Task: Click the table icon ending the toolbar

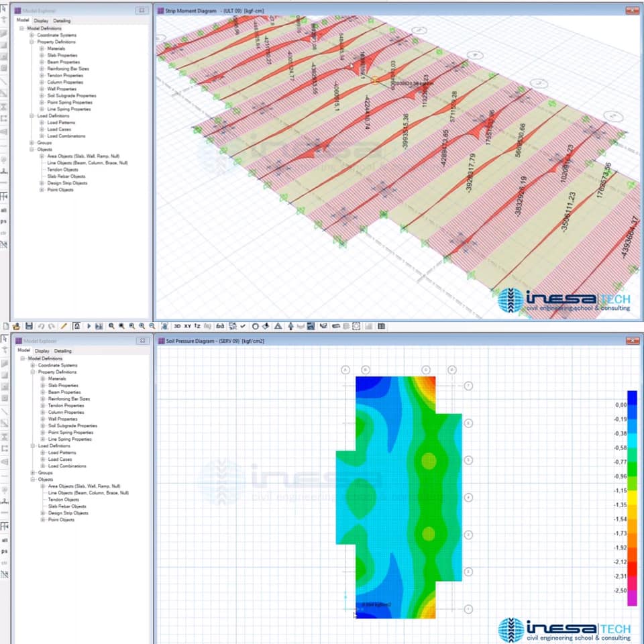Action: click(x=382, y=326)
